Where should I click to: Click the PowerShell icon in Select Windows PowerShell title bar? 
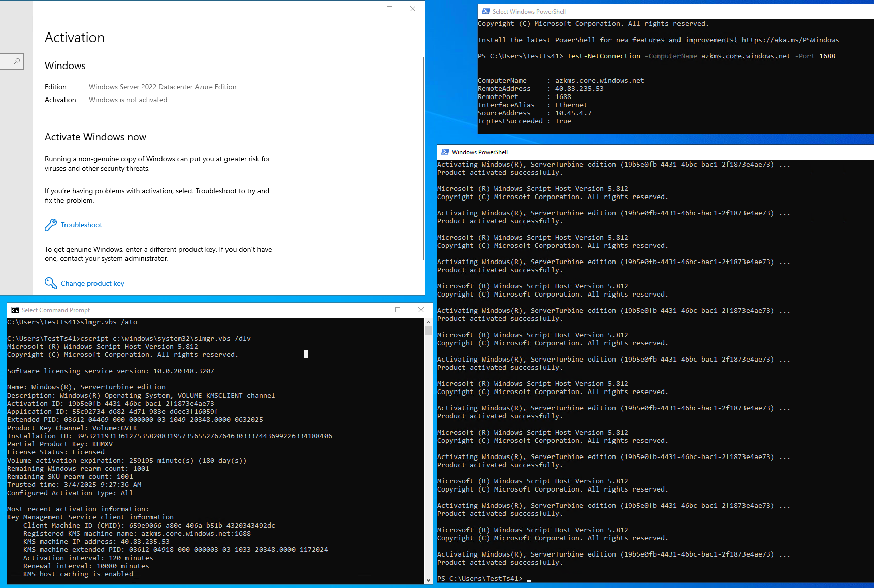click(x=485, y=11)
